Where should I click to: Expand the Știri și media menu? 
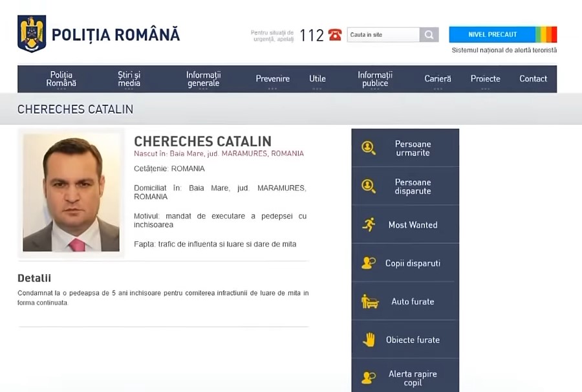pos(129,79)
